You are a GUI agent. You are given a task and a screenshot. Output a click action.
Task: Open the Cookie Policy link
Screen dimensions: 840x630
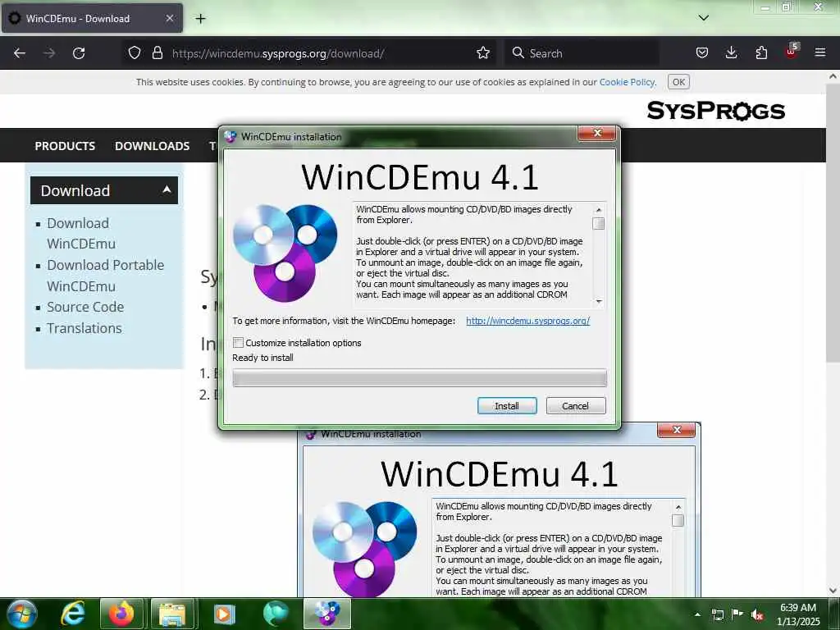pyautogui.click(x=627, y=82)
